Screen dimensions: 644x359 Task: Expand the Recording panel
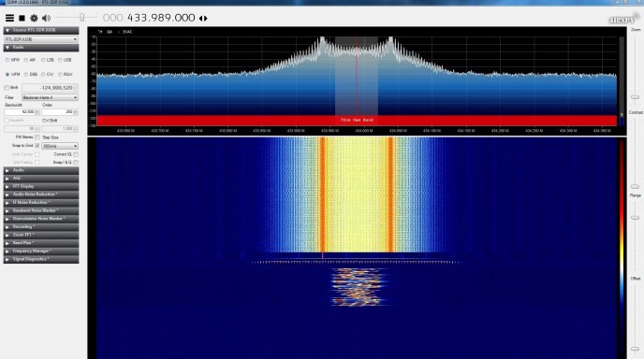point(41,227)
